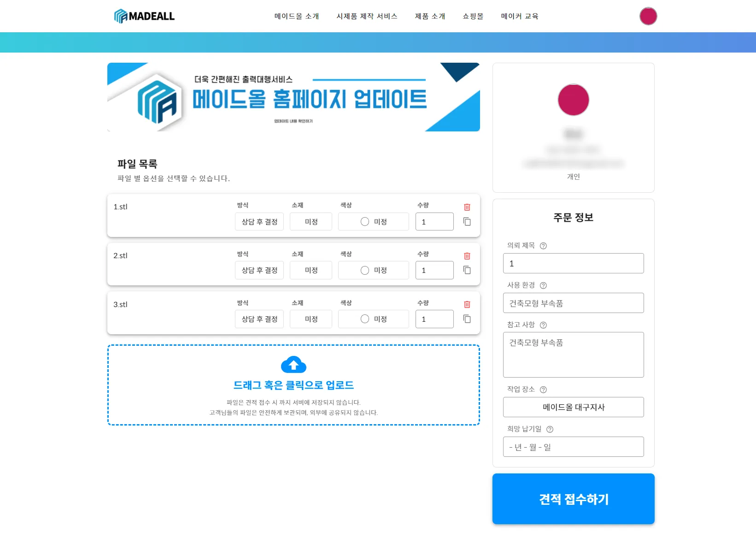Click the MADEALL logo in the header
The height and width of the screenshot is (538, 756).
[x=144, y=16]
